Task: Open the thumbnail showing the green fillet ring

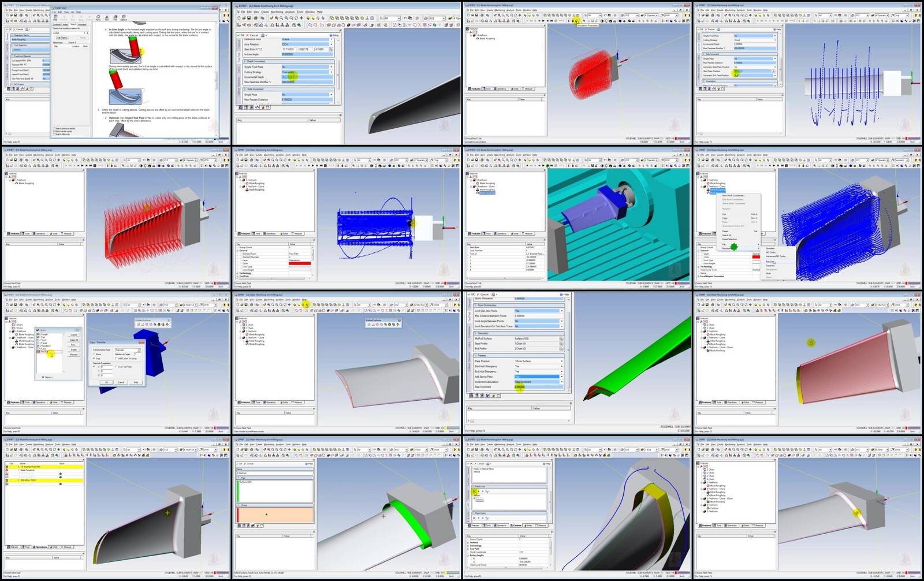Action: [347, 508]
